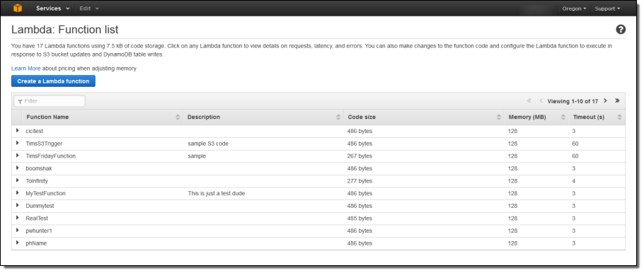Expand the pwhunter1 function row
Screen dimensions: 644x273
[17, 230]
